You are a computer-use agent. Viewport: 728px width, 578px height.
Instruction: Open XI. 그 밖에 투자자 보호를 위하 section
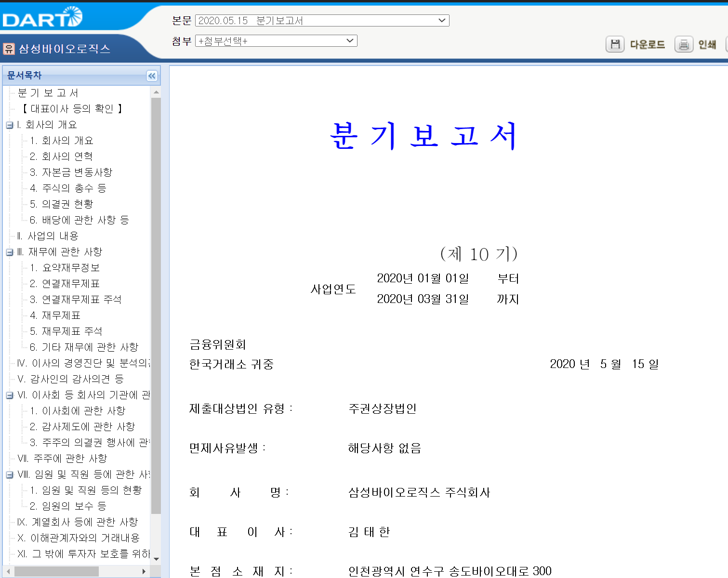pyautogui.click(x=83, y=554)
